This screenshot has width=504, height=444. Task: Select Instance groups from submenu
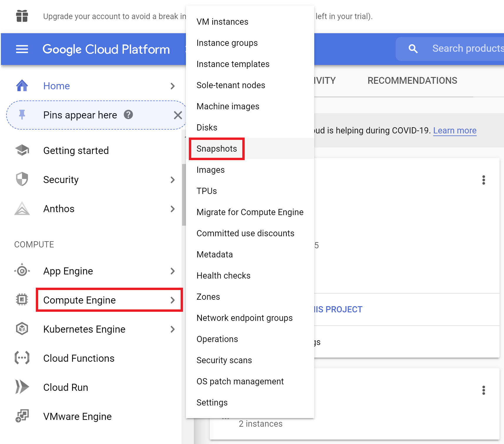click(250, 43)
